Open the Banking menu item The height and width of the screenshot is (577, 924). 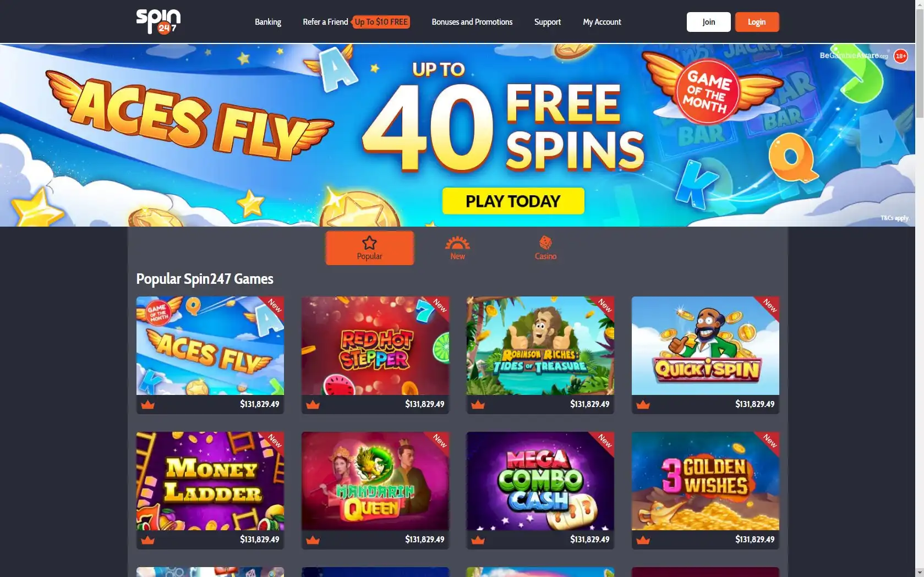[x=268, y=22]
